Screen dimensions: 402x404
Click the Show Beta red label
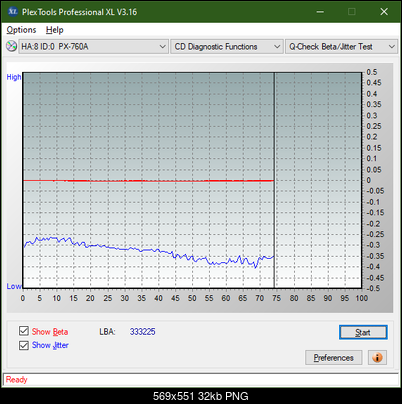(50, 332)
